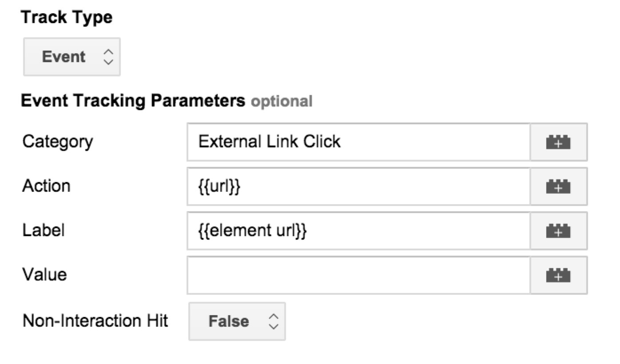Insert a variable into the Action field
Screen dimensions: 620x364
559,186
